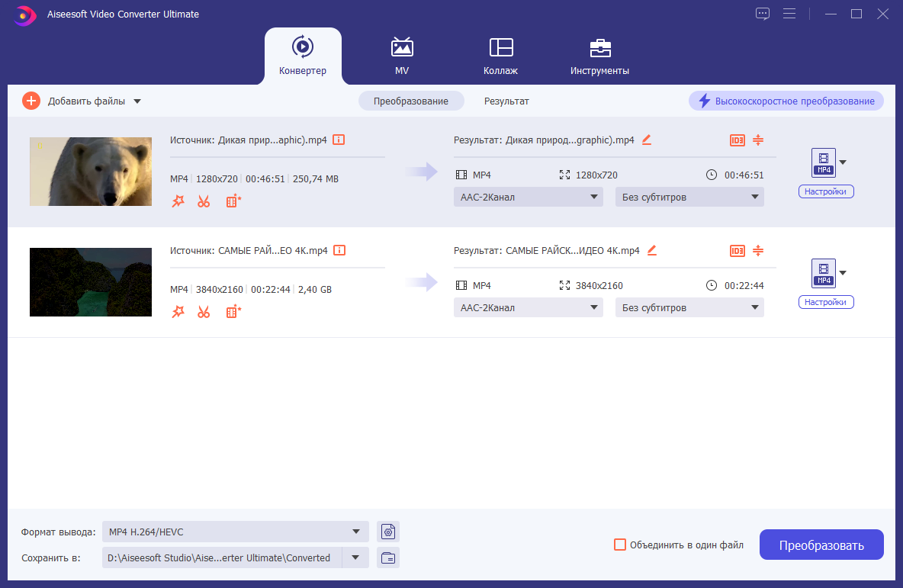Viewport: 903px width, 588px height.
Task: Select the polar bear video thumbnail
Action: point(91,172)
